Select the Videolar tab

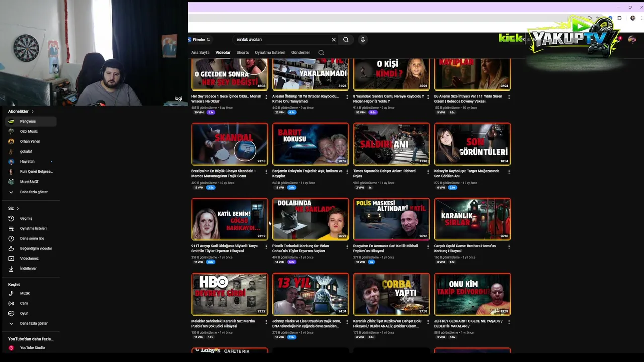(223, 52)
